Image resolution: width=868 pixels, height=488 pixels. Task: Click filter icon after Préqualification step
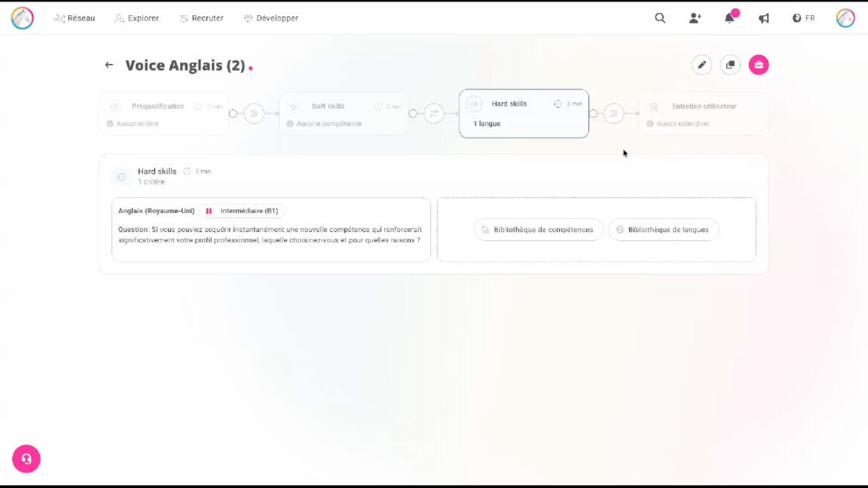(x=254, y=114)
